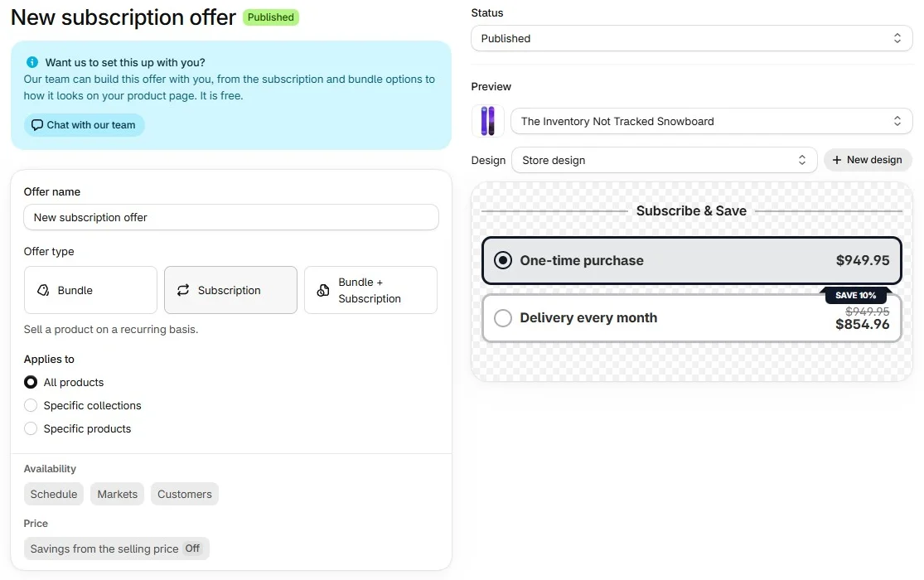This screenshot has height=580, width=924.
Task: Click the New design button
Action: [868, 160]
